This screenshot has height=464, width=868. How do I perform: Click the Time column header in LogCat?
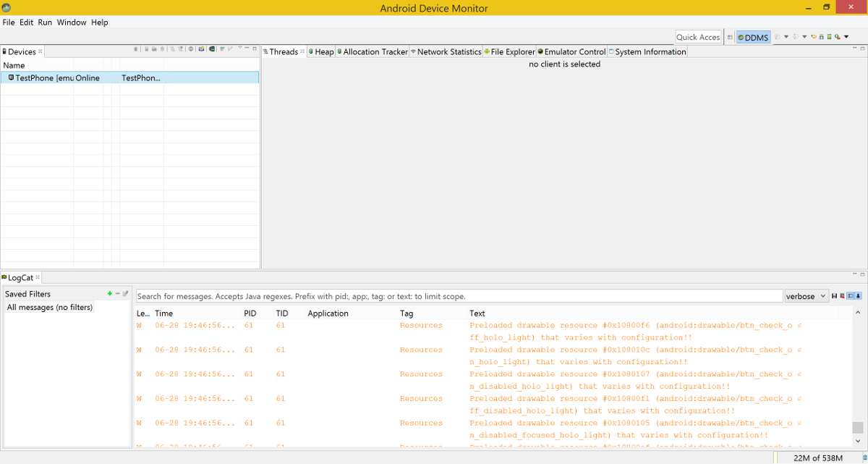tap(196, 313)
